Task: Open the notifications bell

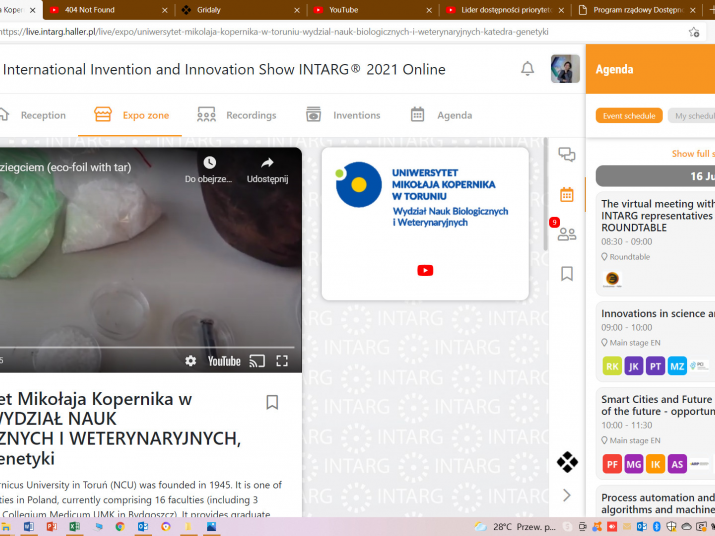Action: 527,69
